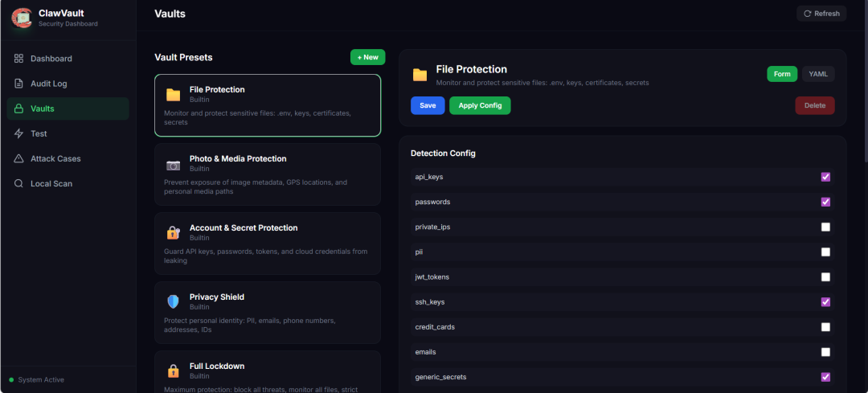Add a preset with + New
Screen dimensions: 868x393
(367, 57)
